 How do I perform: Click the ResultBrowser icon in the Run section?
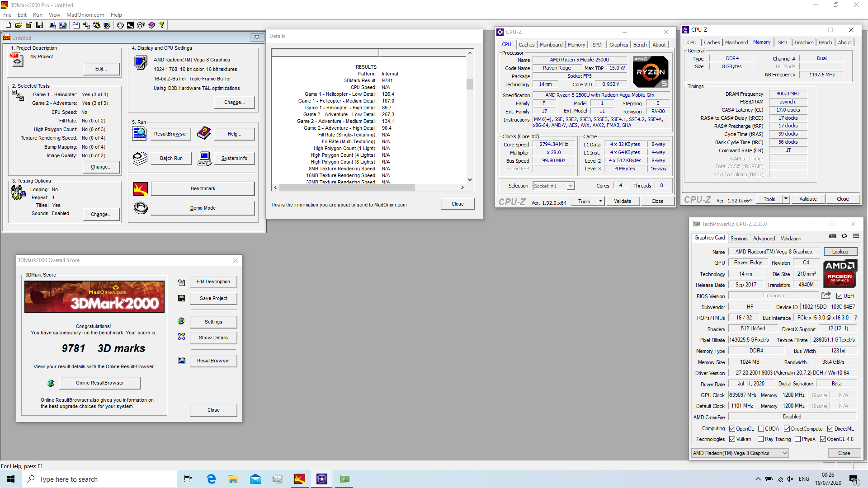(139, 133)
